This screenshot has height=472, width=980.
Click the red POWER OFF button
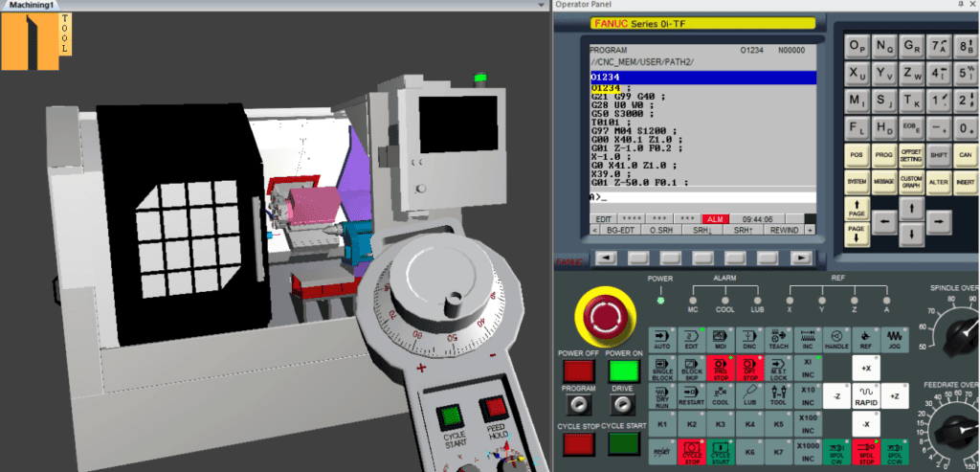point(579,371)
